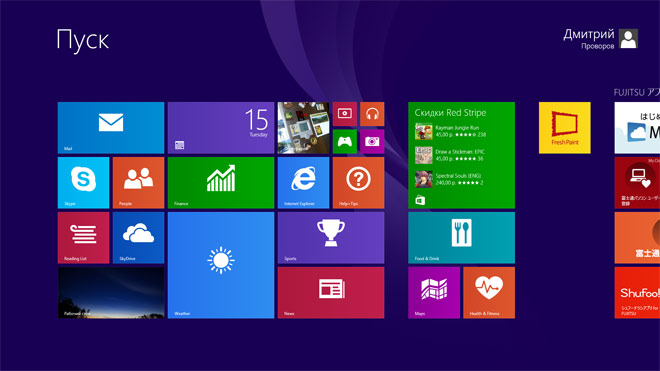Open the Calendar tile showing 15 Tuesday
660x371 pixels.
221,128
